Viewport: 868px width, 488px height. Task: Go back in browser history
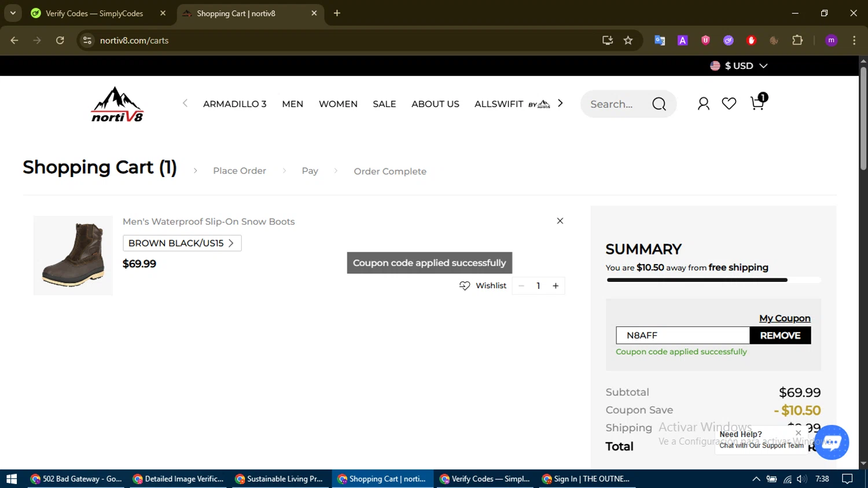pos(14,41)
